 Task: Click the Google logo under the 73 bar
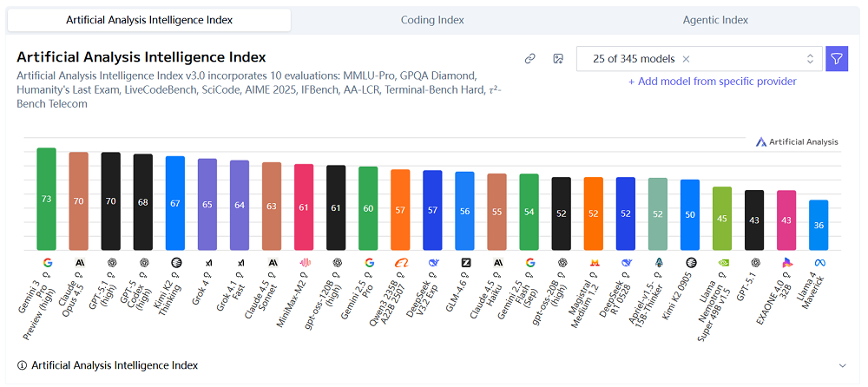pyautogui.click(x=46, y=262)
